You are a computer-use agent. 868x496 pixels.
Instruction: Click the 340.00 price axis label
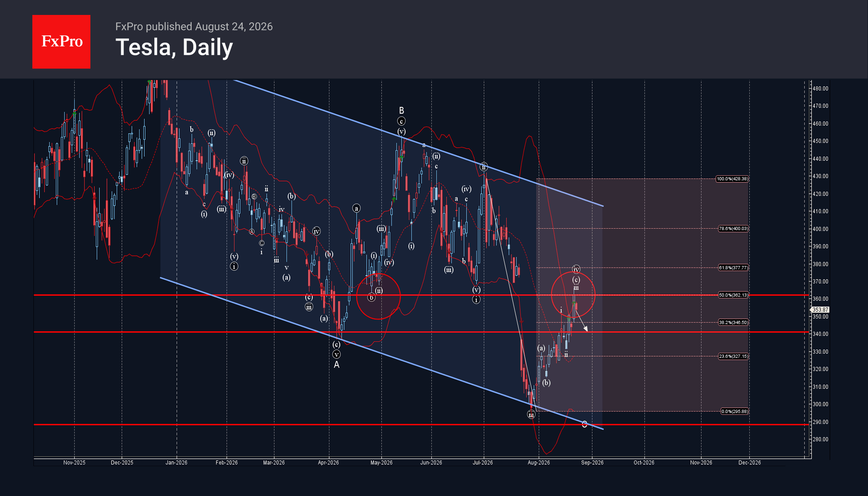(x=820, y=334)
